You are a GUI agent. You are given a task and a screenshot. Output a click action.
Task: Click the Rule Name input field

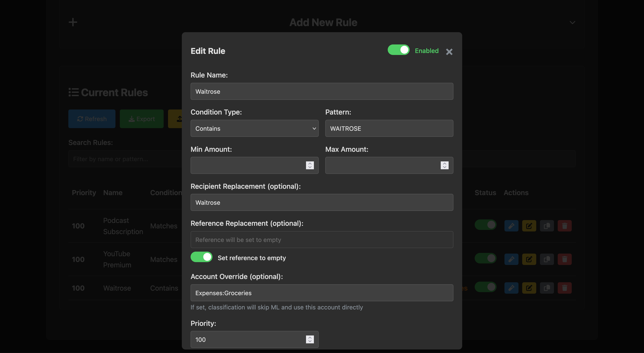322,92
